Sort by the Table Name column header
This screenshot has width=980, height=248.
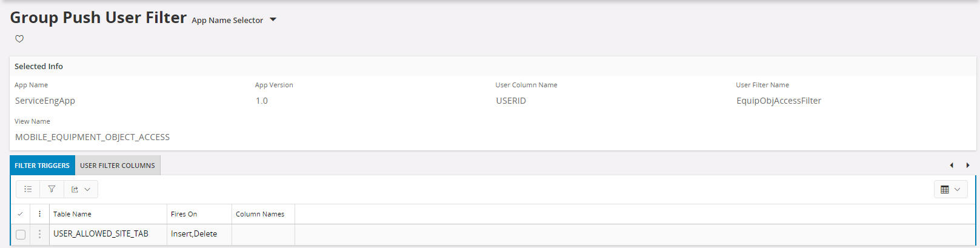pyautogui.click(x=72, y=214)
